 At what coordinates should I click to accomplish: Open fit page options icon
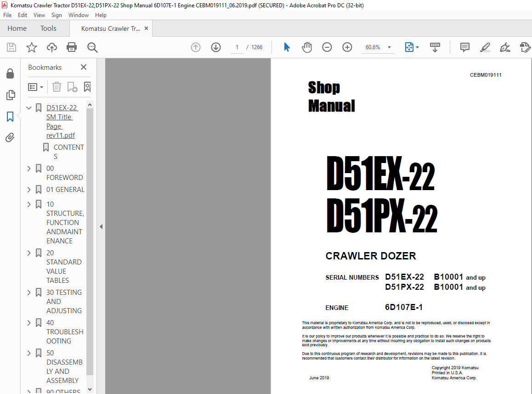point(412,47)
